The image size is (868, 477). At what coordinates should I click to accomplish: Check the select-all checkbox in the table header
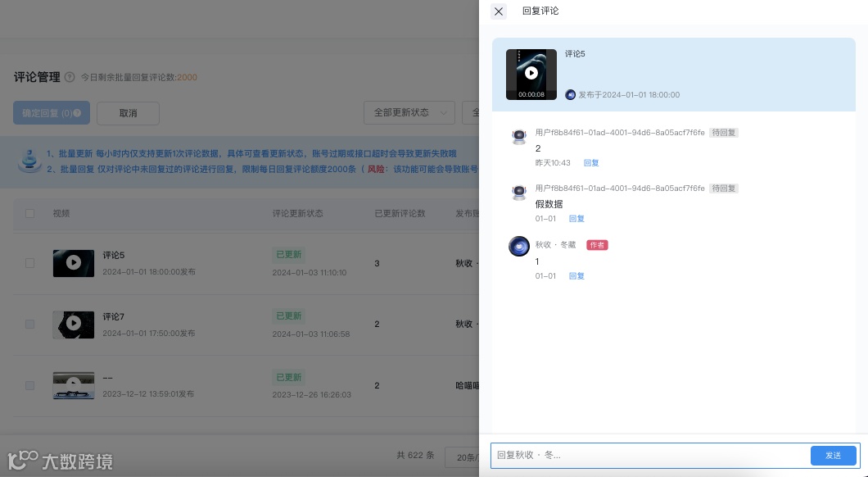[29, 213]
